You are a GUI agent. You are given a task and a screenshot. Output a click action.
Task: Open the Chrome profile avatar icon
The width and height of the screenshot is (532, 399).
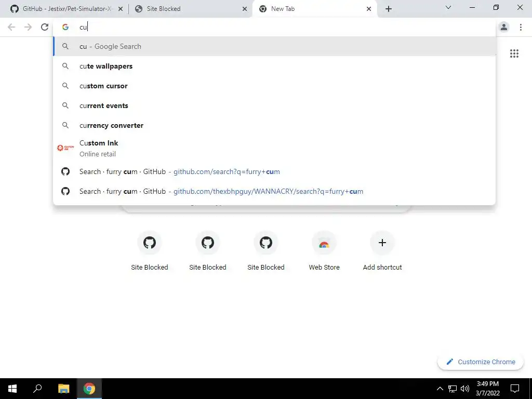pos(504,27)
